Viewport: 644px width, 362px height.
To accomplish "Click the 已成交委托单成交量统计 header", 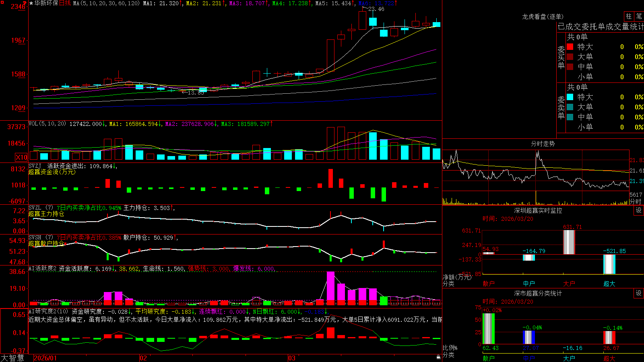I will (x=601, y=27).
